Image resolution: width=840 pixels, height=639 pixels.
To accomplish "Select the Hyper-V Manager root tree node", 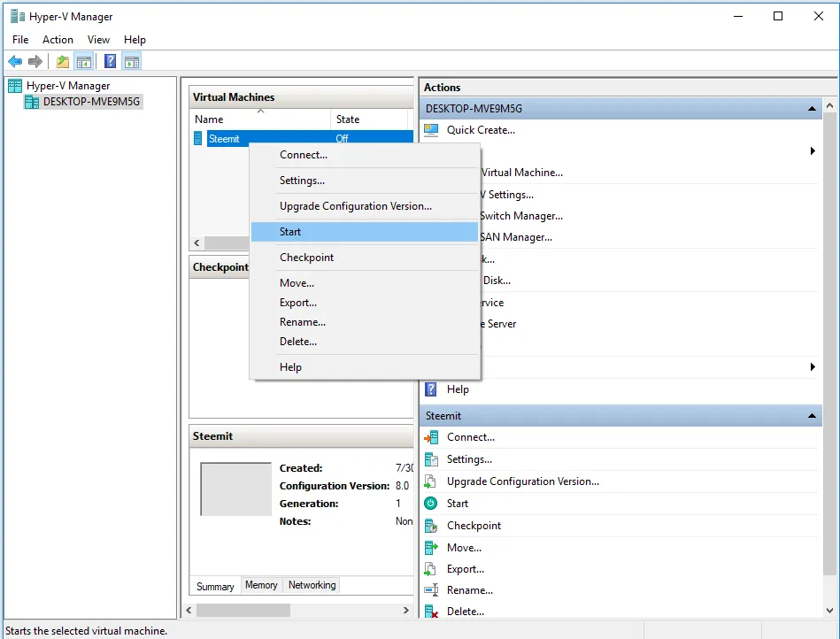I will tap(68, 86).
